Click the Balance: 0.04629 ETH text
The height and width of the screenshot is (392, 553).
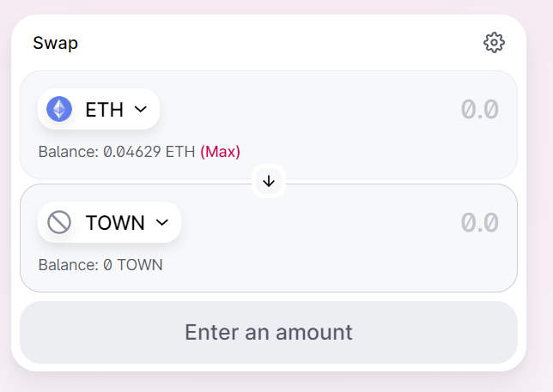click(x=117, y=152)
